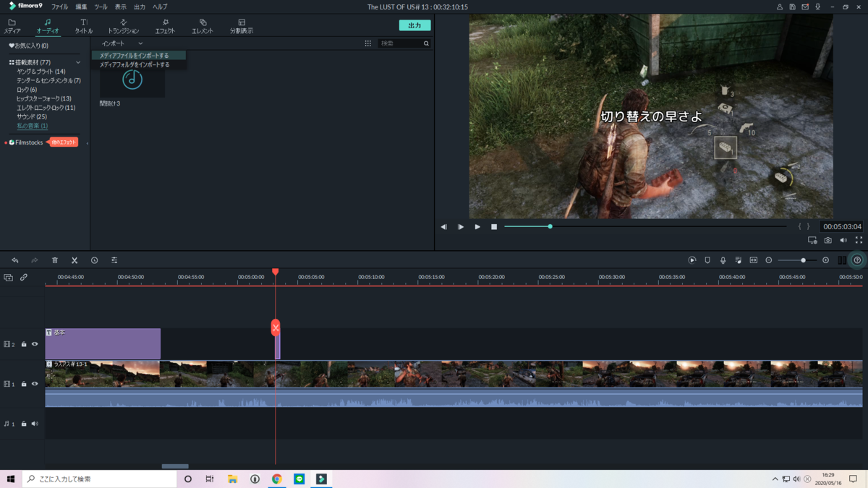Enter fullscreen preview mode
This screenshot has height=488, width=868.
[859, 240]
